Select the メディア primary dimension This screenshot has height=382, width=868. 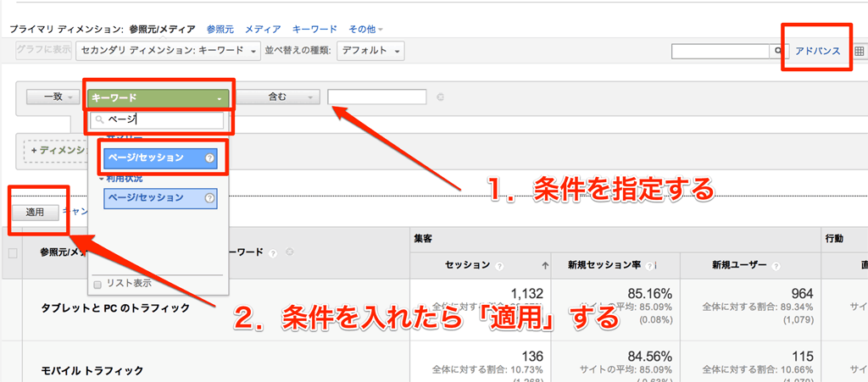click(263, 29)
